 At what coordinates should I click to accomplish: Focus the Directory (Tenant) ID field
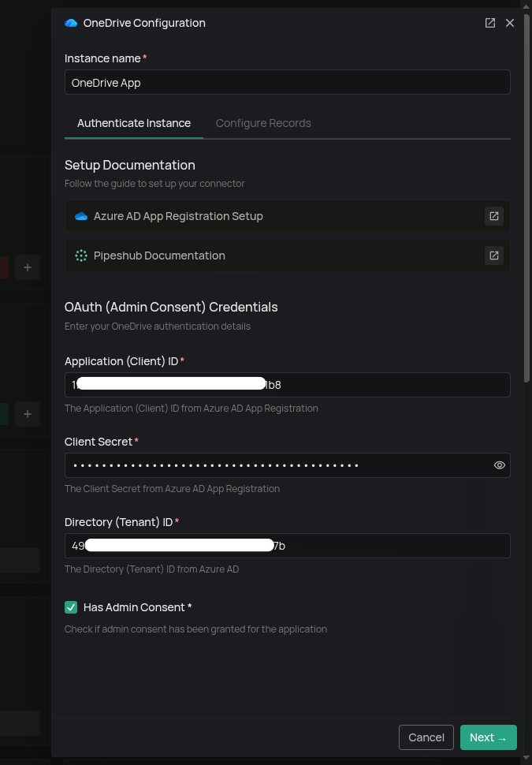(288, 546)
